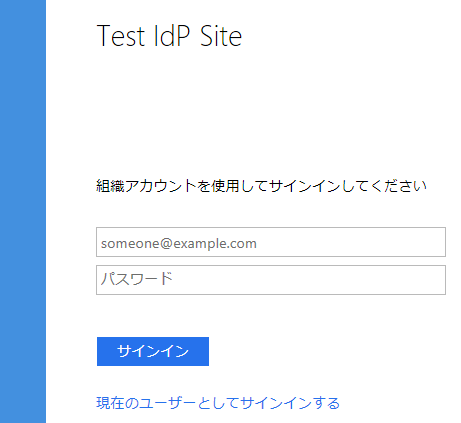This screenshot has height=423, width=461.
Task: Sign in as current user via link
Action: pyautogui.click(x=218, y=403)
